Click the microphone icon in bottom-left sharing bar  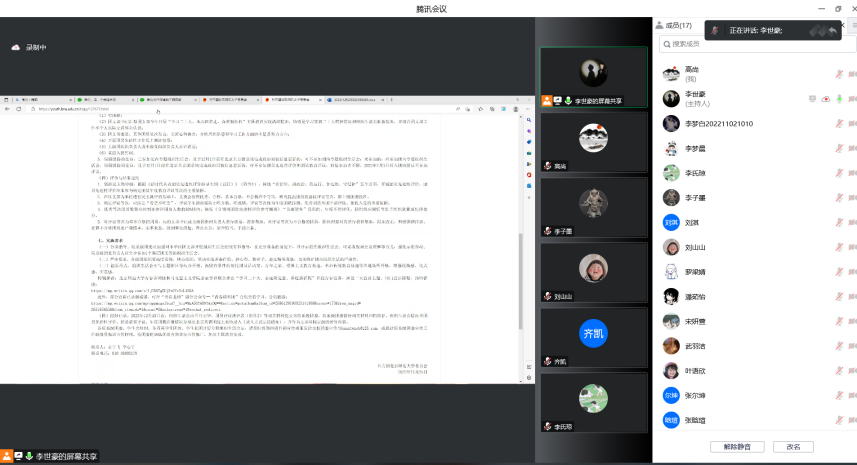tap(30, 456)
